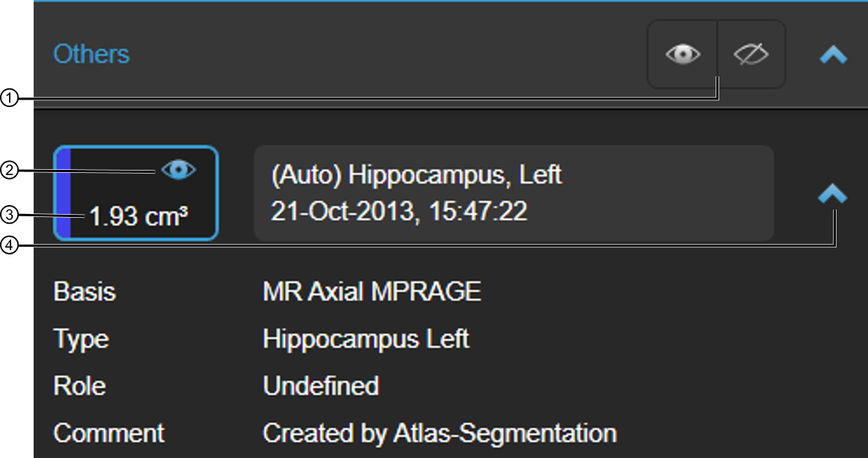Viewport: 868px width, 458px height.
Task: Select the 1.93 cm³ volume tile
Action: pos(136,193)
